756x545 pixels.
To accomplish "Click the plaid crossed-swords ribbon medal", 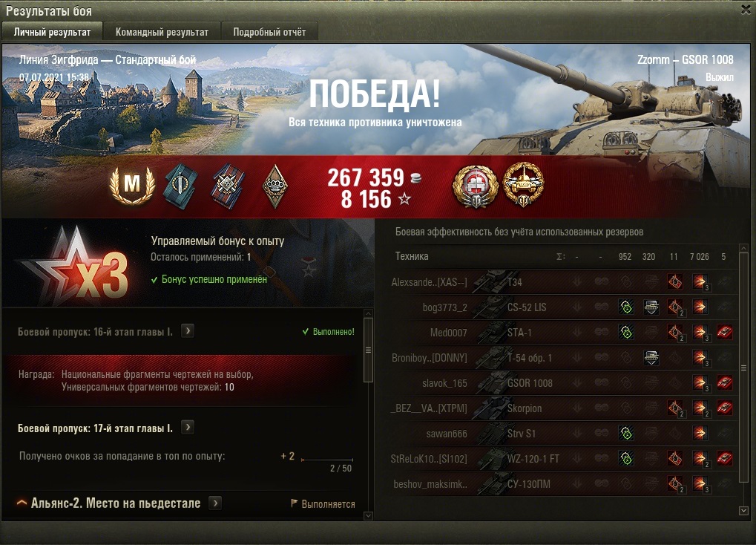I will pos(228,186).
